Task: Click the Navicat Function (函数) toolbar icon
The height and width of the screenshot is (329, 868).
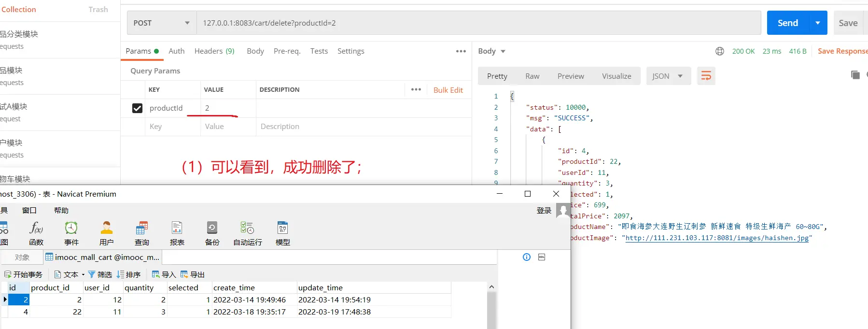Action: pyautogui.click(x=36, y=233)
